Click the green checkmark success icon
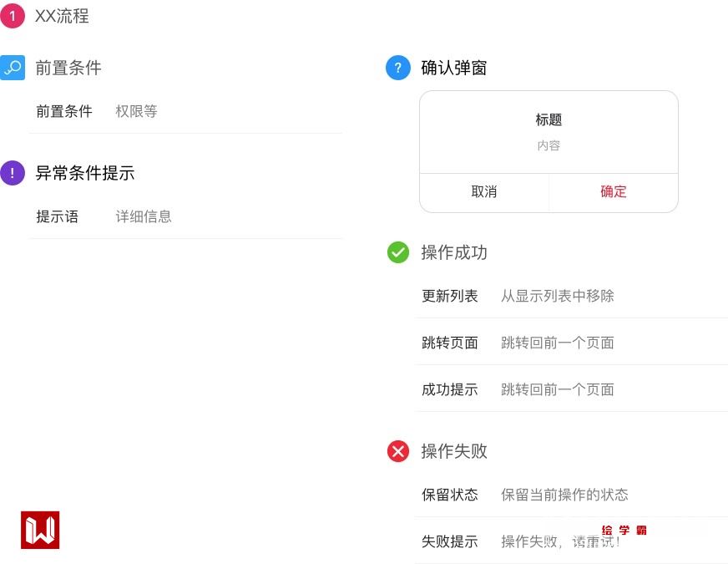This screenshot has height=564, width=728. pyautogui.click(x=398, y=252)
